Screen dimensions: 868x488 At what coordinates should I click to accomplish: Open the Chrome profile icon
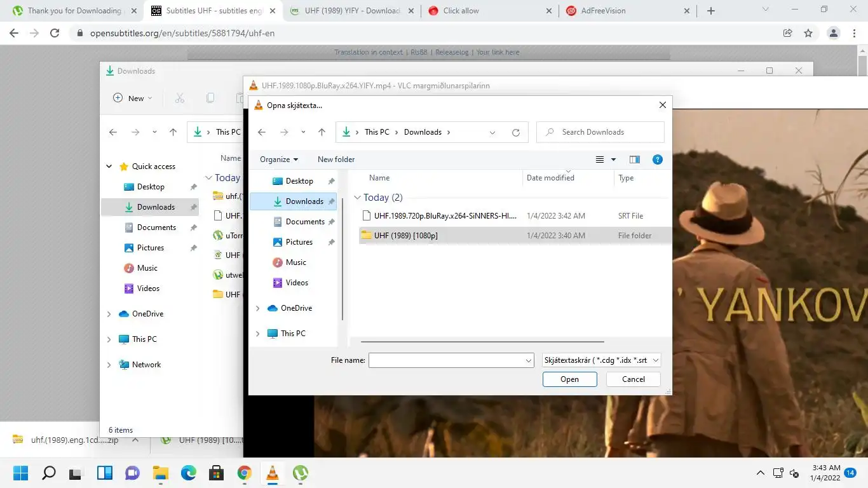coord(834,33)
